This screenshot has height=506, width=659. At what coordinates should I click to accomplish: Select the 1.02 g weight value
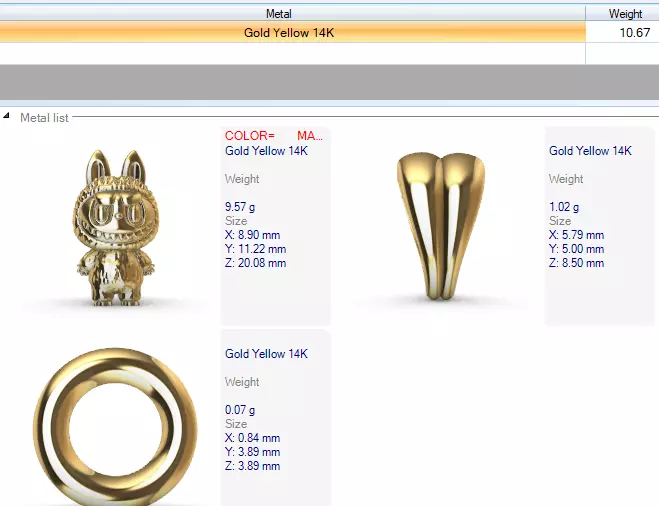coord(564,207)
